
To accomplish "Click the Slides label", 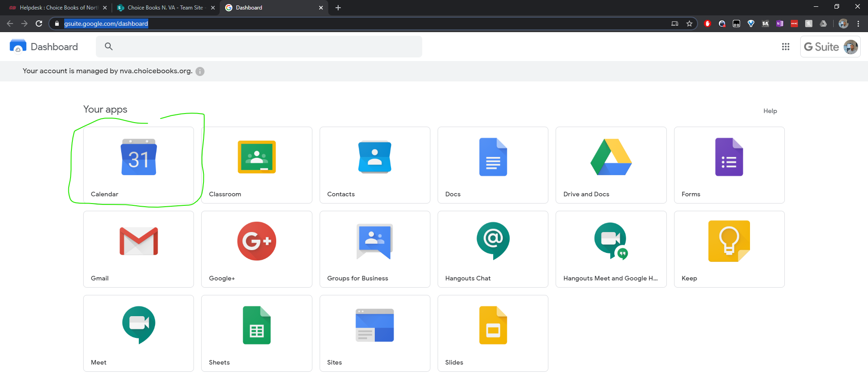I will tap(454, 362).
